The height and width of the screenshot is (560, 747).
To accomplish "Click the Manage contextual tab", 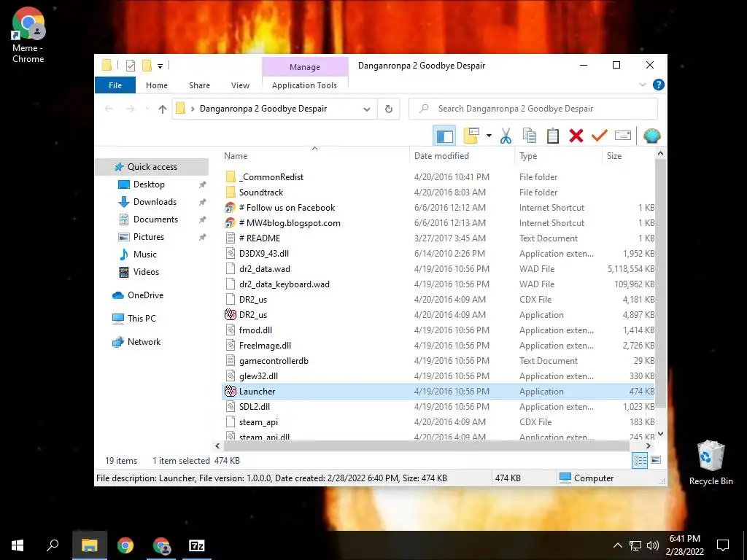I will (x=305, y=67).
